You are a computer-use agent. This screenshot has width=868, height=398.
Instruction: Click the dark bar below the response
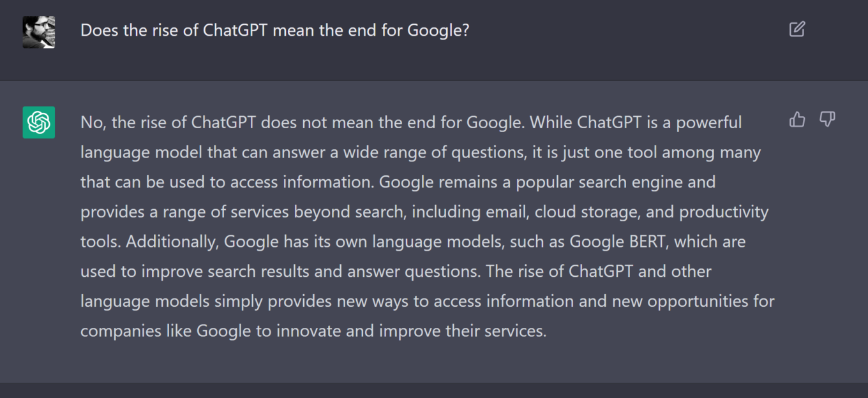coord(434,390)
